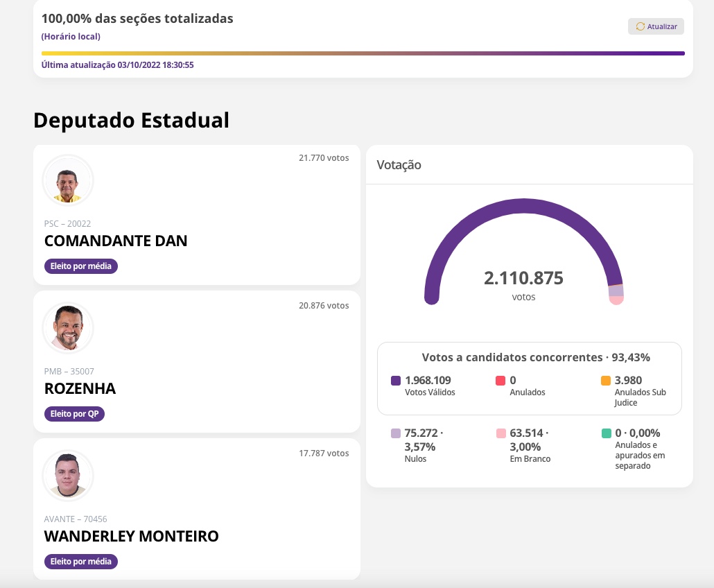714x588 pixels.
Task: Click the refresh icon inside Atualizar
Action: 640,26
